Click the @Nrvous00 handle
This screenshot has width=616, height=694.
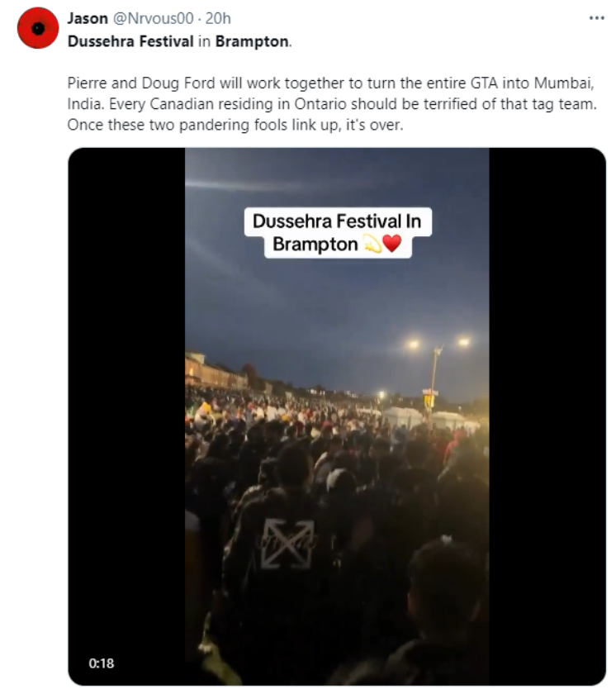[154, 18]
